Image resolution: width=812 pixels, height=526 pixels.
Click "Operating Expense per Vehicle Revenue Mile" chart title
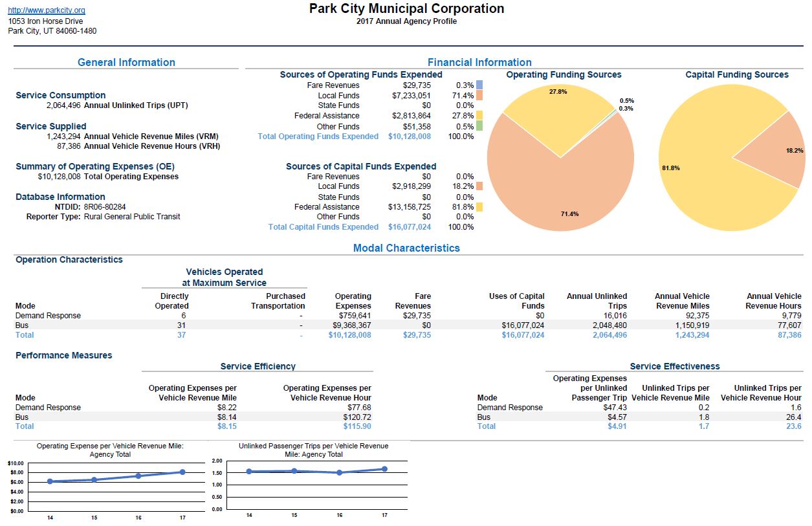110,450
